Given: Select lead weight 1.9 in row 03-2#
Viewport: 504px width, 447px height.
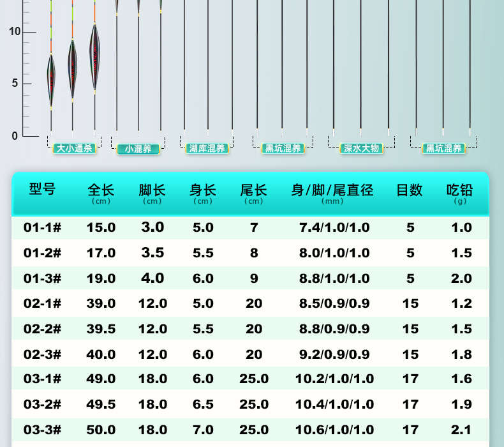Looking at the screenshot, I should [461, 404].
